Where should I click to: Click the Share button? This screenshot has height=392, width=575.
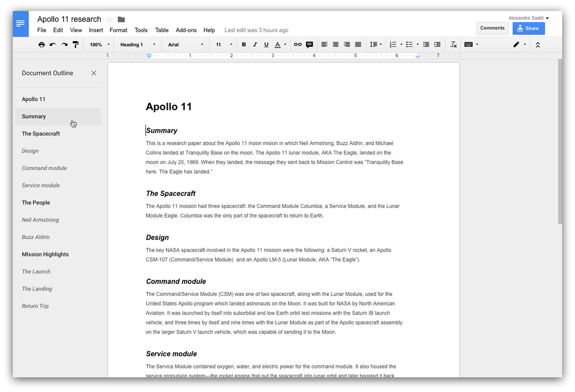[528, 28]
